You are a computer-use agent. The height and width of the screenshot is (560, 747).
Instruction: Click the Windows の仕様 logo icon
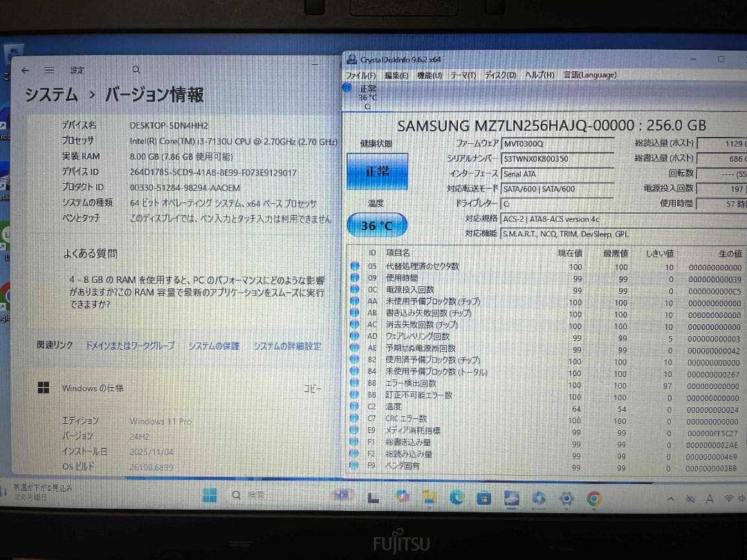pos(44,388)
